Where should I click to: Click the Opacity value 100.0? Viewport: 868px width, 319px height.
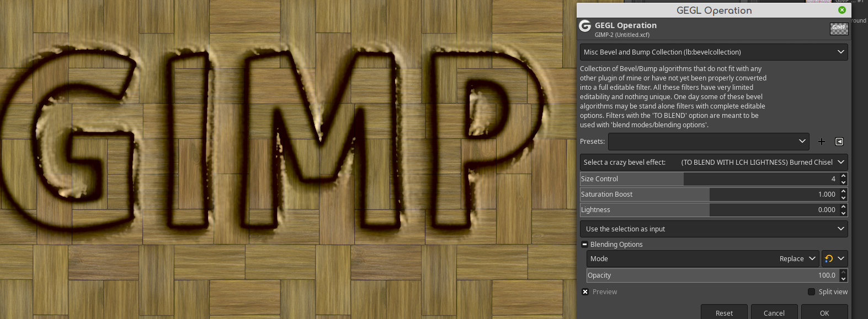pos(827,275)
